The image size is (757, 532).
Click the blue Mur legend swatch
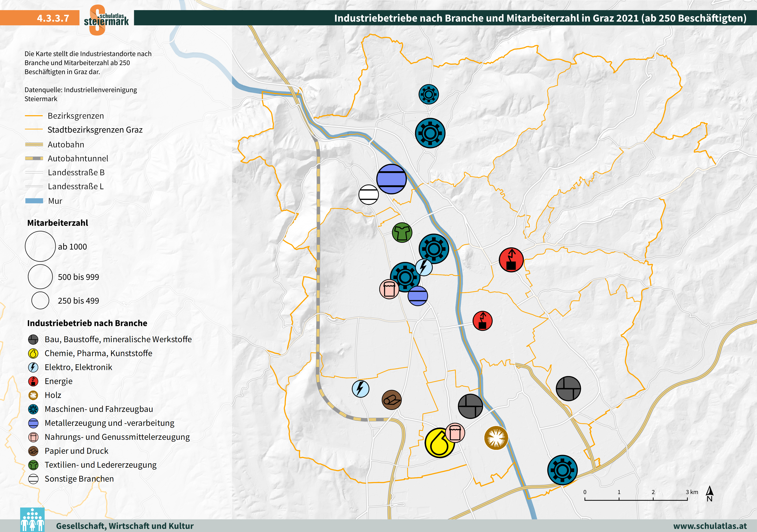34,201
